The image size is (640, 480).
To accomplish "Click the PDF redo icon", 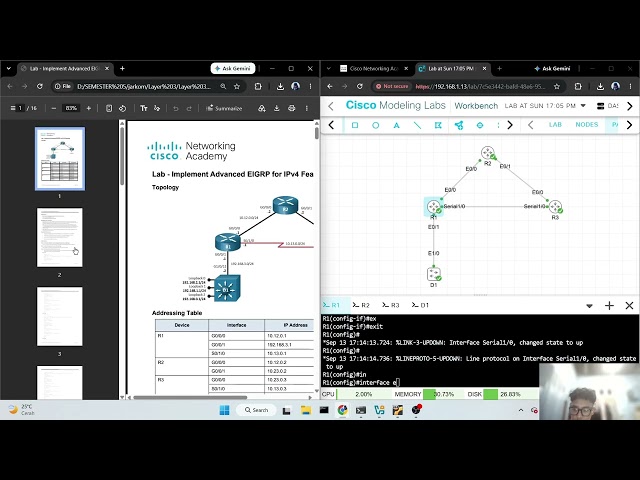I will click(x=189, y=108).
